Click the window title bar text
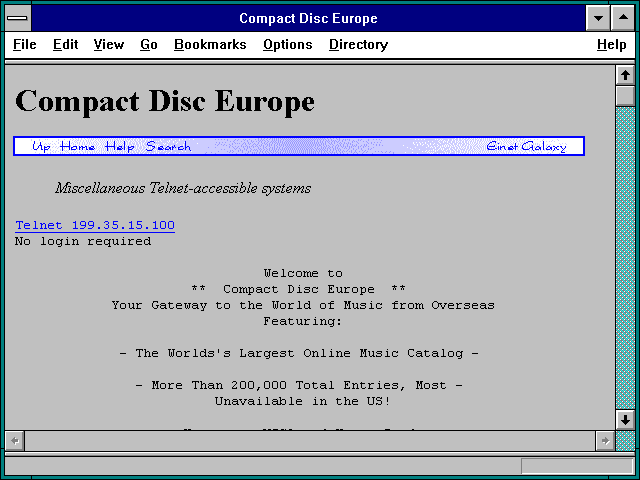Viewport: 640px width, 480px height. pos(308,18)
